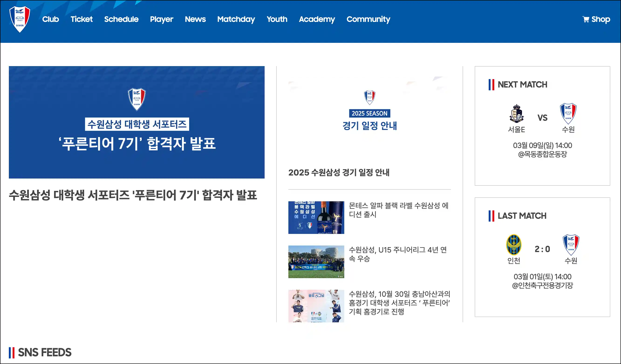This screenshot has height=364, width=621.
Task: Open the Community menu
Action: pyautogui.click(x=368, y=19)
